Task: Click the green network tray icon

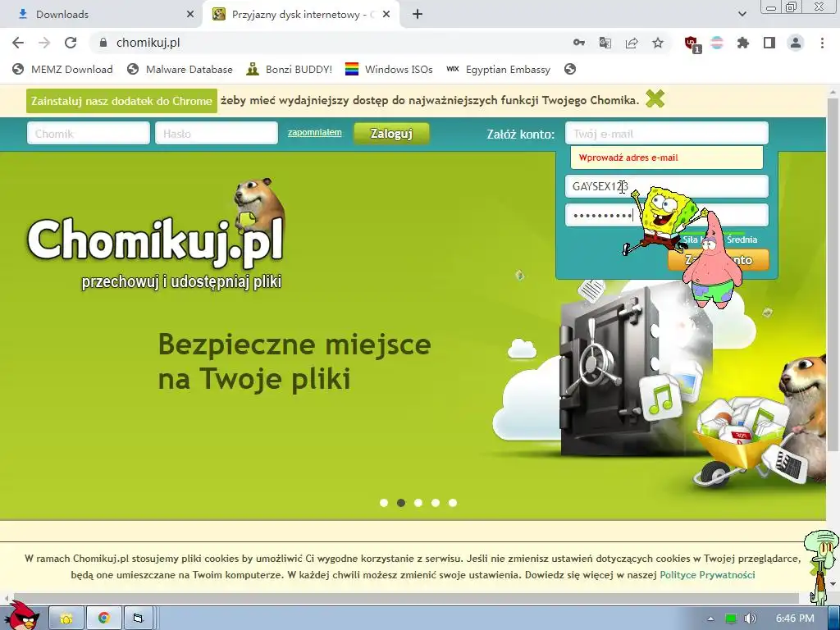Action: (731, 619)
